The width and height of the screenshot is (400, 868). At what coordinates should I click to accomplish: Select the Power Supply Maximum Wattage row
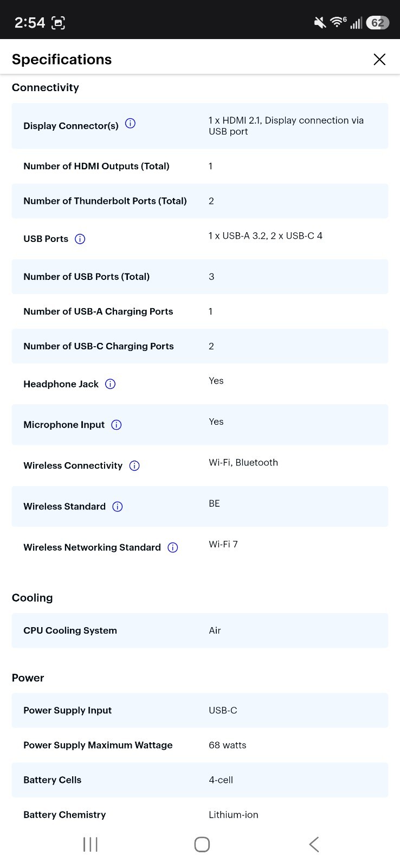click(200, 745)
